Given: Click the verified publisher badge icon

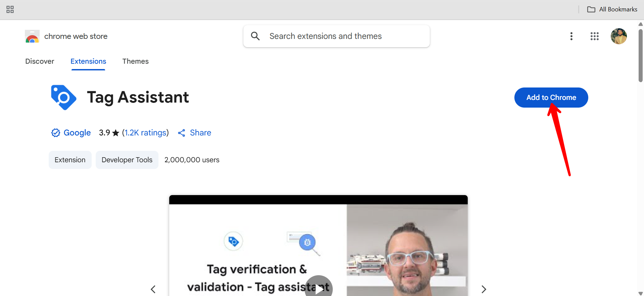Looking at the screenshot, I should [x=56, y=133].
